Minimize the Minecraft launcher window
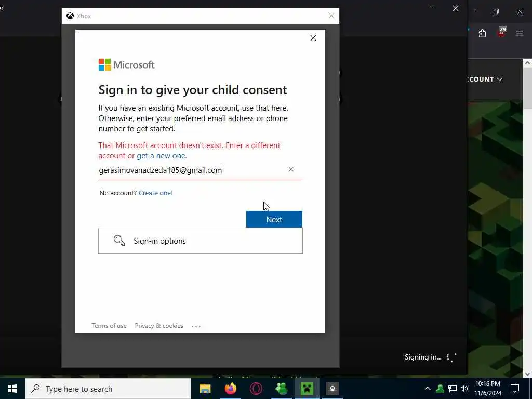Viewport: 532px width, 399px height. (432, 8)
